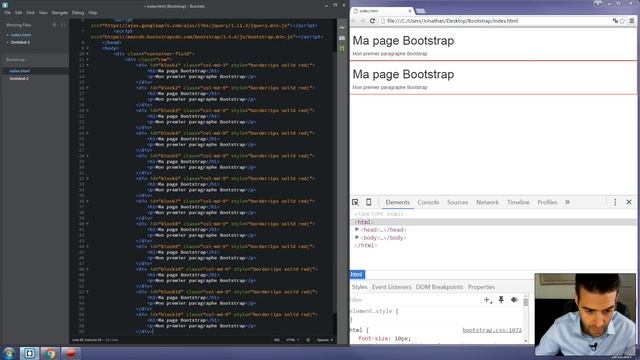Screen dimensions: 640x360
Task: Open Chrome hamburger menu
Action: click(x=632, y=21)
